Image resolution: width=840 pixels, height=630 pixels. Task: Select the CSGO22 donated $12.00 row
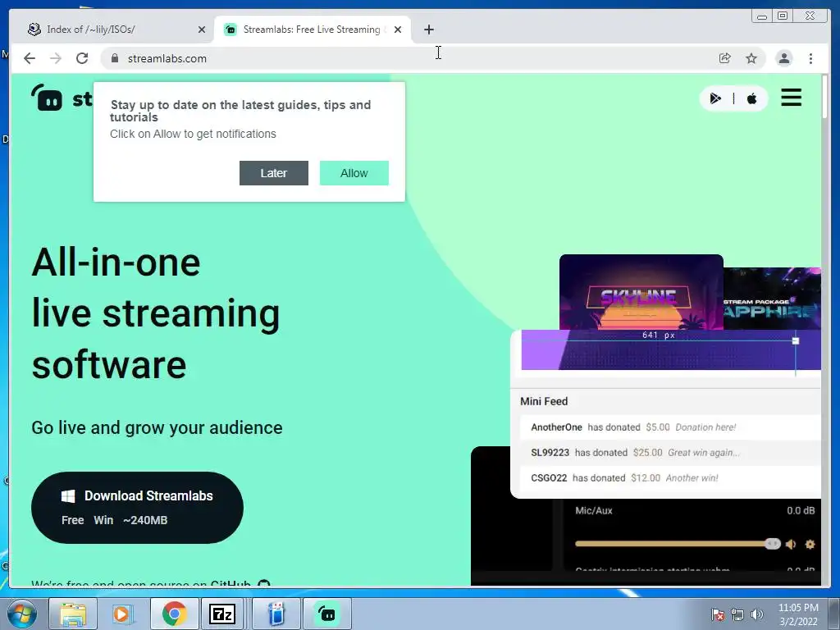pos(670,478)
